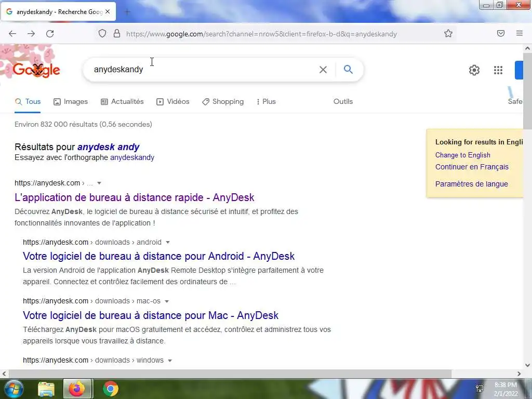
Task: Open the Windows Start button
Action: point(13,389)
